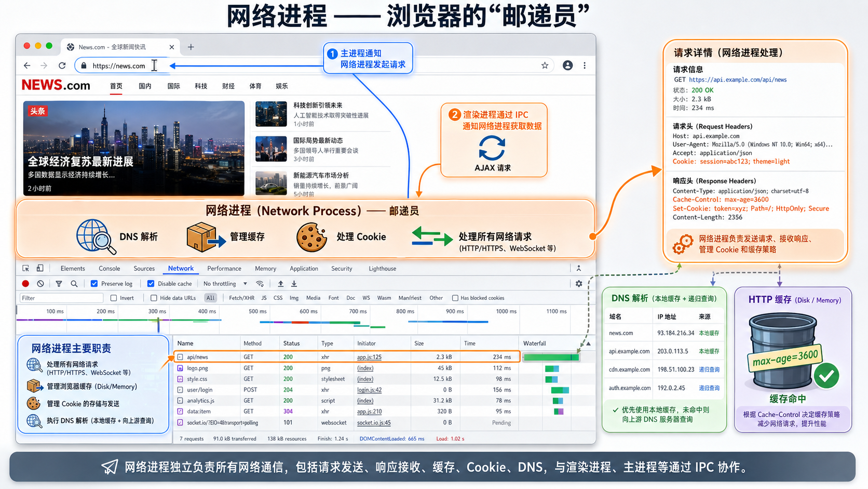Image resolution: width=868 pixels, height=489 pixels.
Task: Open Network panel settings gear
Action: (579, 284)
